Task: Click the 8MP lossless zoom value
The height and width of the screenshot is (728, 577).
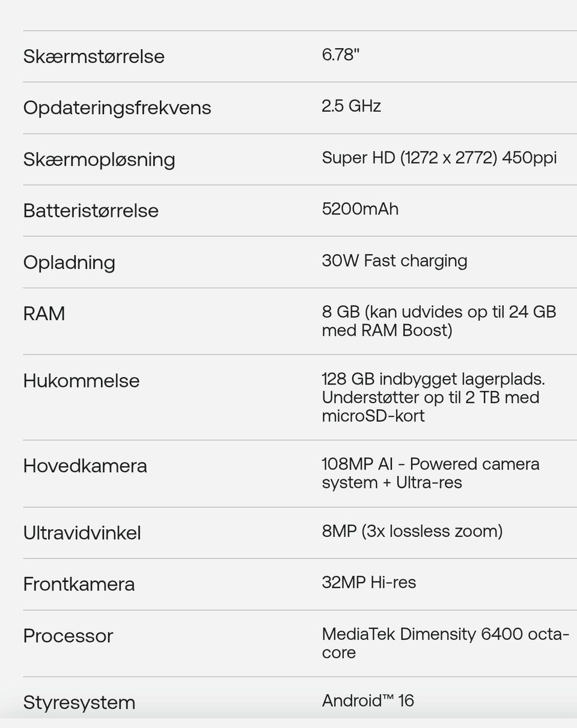Action: point(412,531)
